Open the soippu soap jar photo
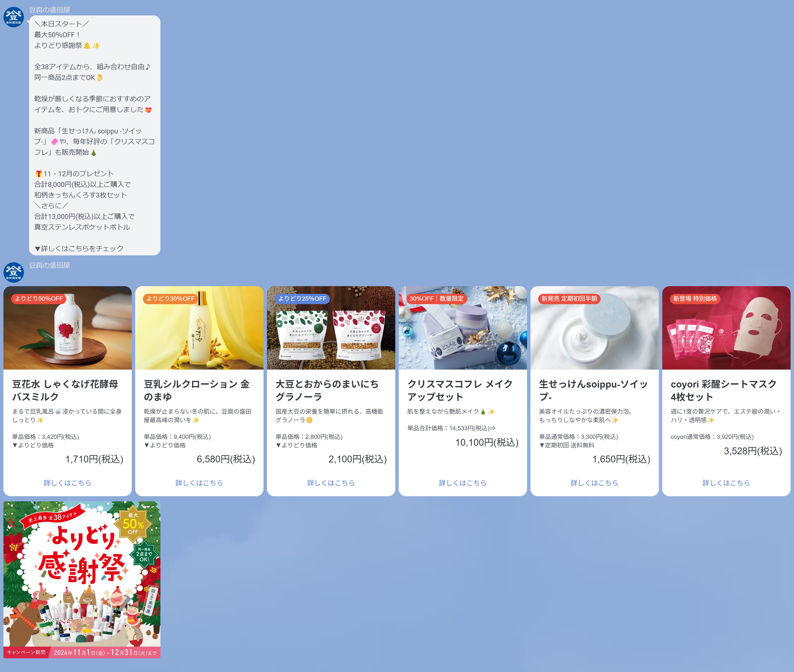 pos(594,328)
